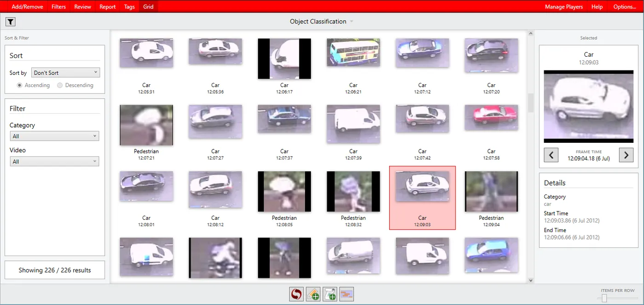Image resolution: width=644 pixels, height=305 pixels.
Task: Select the Car thumbnail at 12:05:36
Action: [215, 51]
